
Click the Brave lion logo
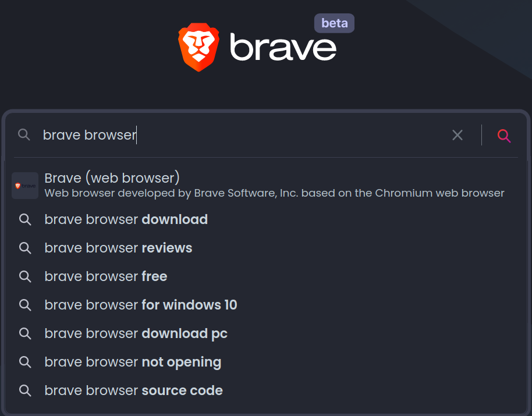pyautogui.click(x=199, y=47)
